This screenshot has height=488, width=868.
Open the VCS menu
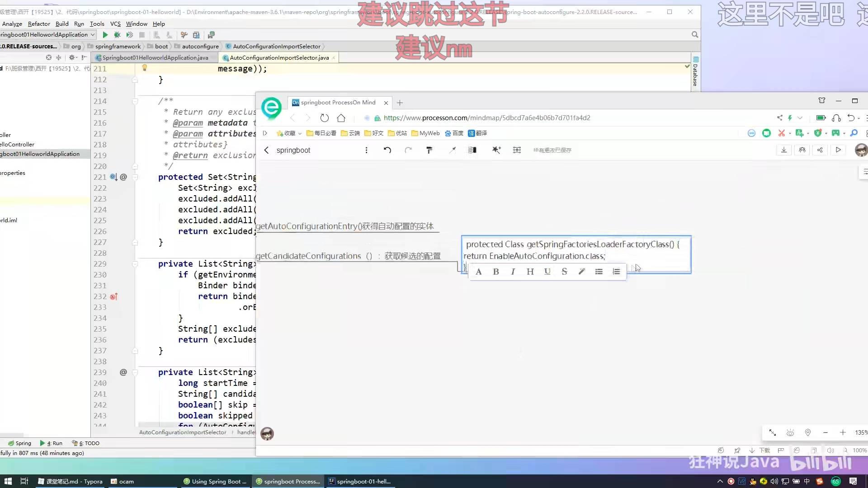(x=115, y=24)
